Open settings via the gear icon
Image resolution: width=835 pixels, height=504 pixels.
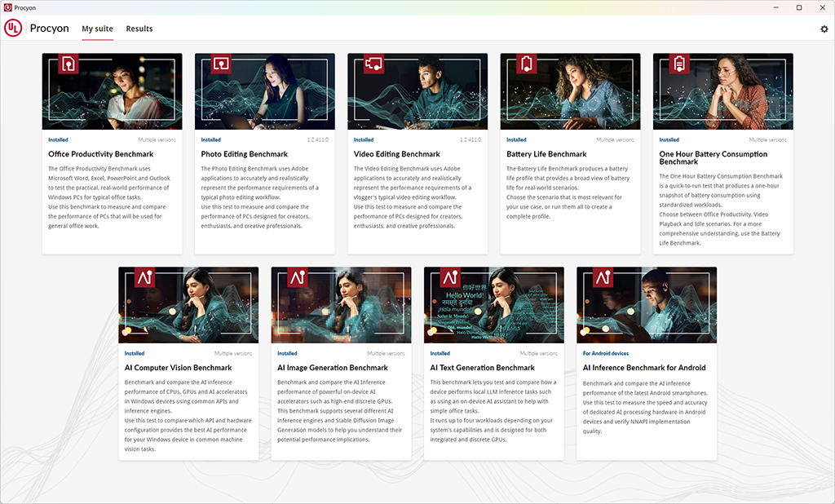824,29
